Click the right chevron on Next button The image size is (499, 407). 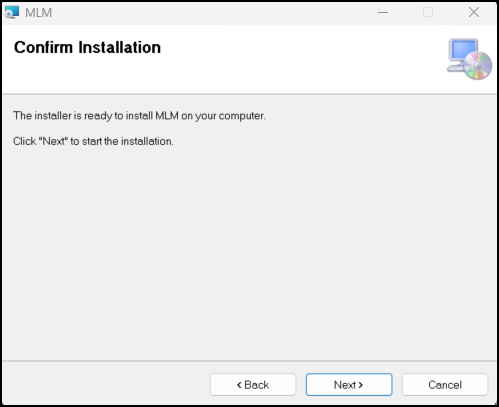click(x=360, y=385)
